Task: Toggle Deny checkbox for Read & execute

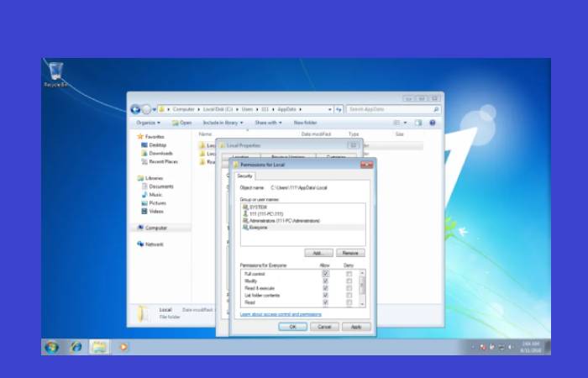Action: click(349, 288)
